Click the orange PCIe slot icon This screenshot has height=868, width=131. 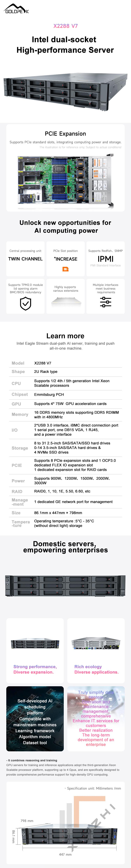click(x=65, y=269)
